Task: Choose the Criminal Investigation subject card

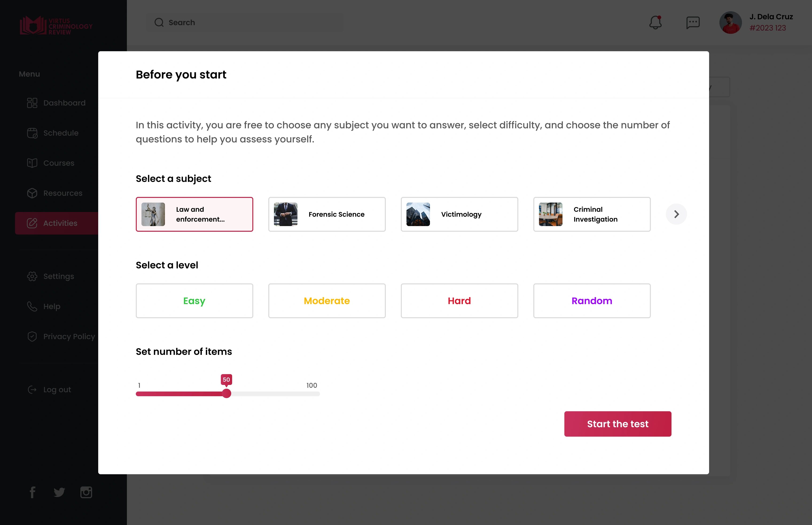Action: pos(592,214)
